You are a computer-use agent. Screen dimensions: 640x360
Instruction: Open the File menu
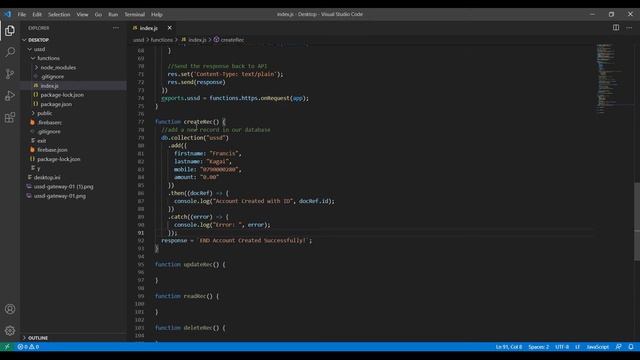22,14
